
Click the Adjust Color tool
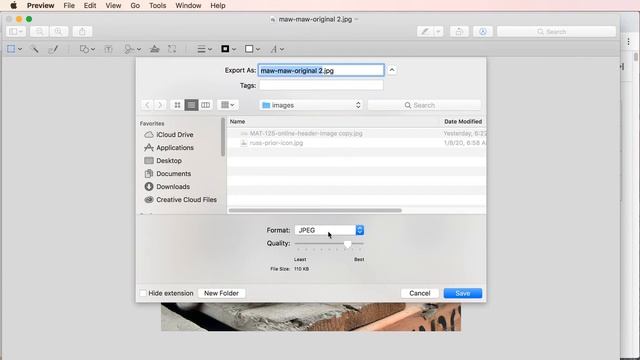click(x=154, y=49)
